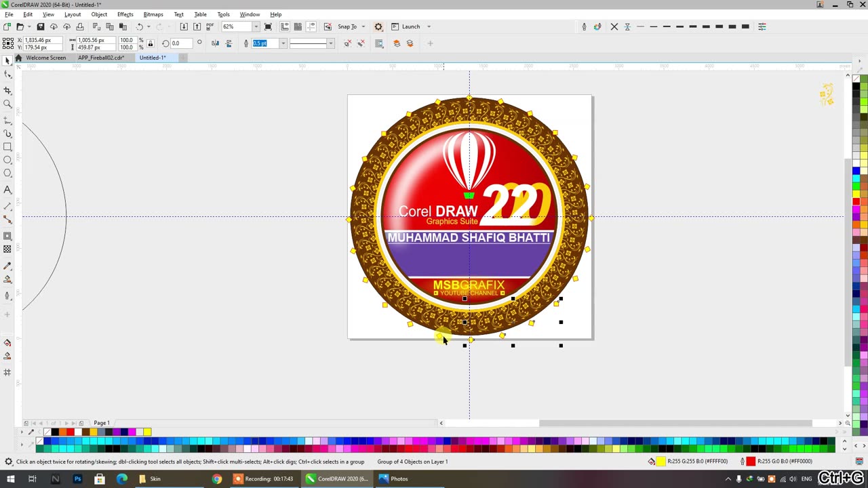868x488 pixels.
Task: Click the Quick customize plus button
Action: pos(430,43)
